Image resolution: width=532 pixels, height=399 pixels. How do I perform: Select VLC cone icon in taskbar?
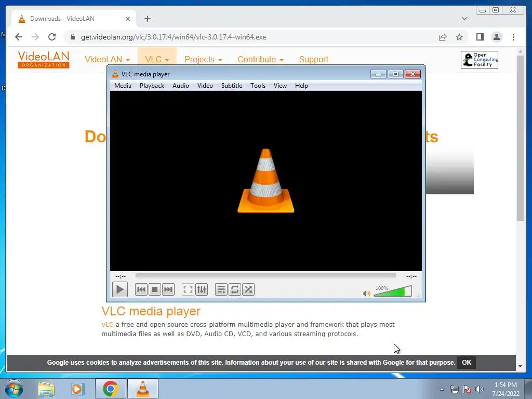pyautogui.click(x=142, y=389)
